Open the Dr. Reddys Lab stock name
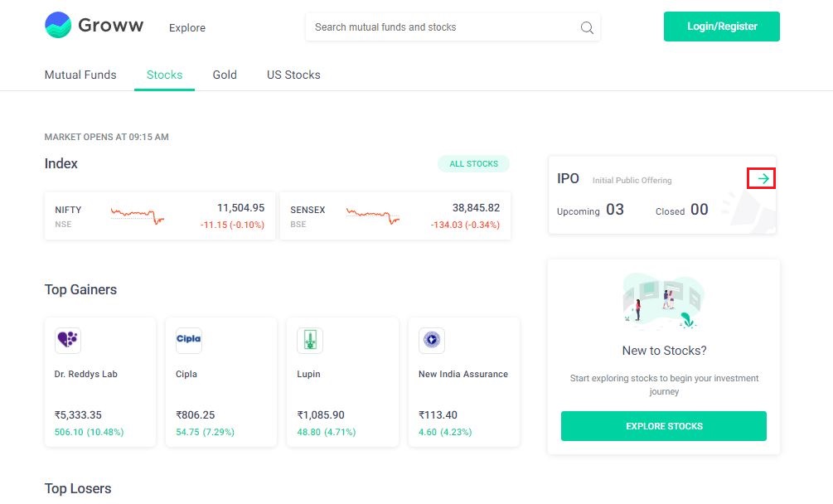The width and height of the screenshot is (833, 504). [x=85, y=374]
